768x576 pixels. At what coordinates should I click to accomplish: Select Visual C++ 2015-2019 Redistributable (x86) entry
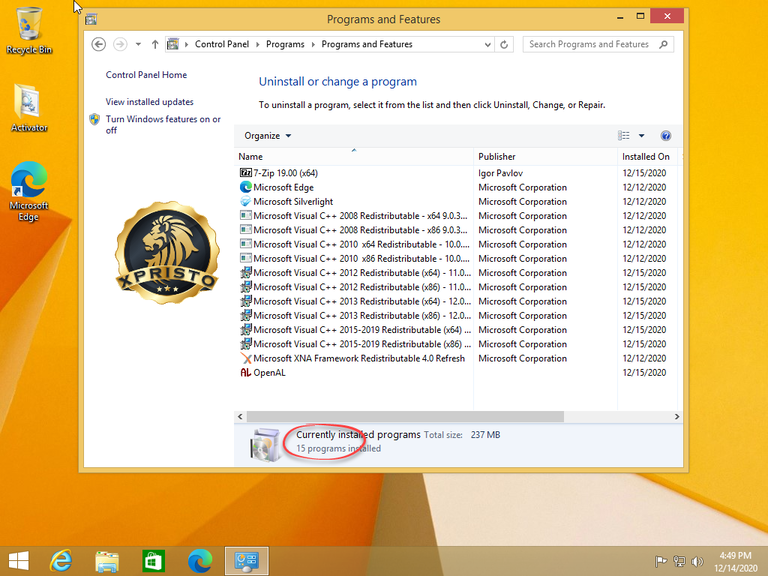click(458, 344)
